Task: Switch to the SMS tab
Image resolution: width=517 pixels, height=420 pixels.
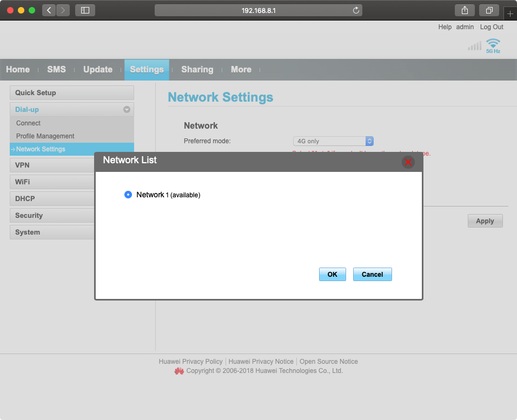Action: coord(56,70)
